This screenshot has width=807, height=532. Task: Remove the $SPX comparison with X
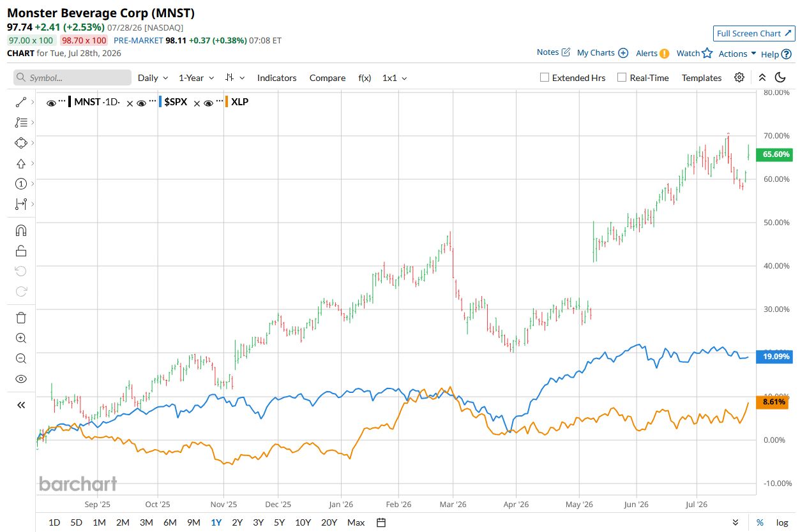197,103
